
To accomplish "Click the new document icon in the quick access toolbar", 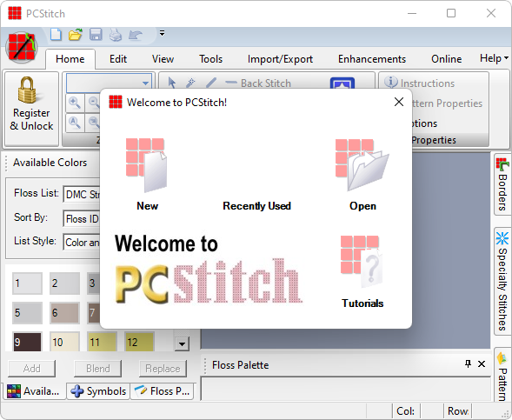I will tap(56, 34).
